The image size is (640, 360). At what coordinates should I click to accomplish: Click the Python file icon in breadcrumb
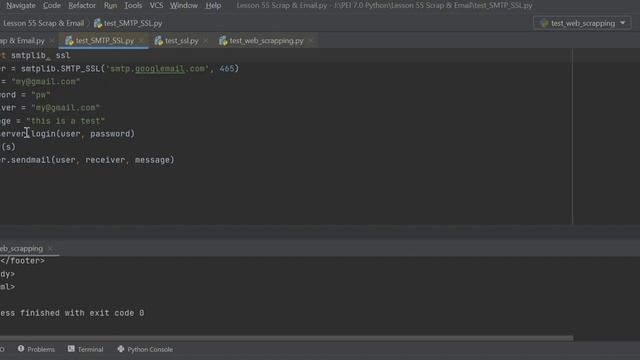98,23
